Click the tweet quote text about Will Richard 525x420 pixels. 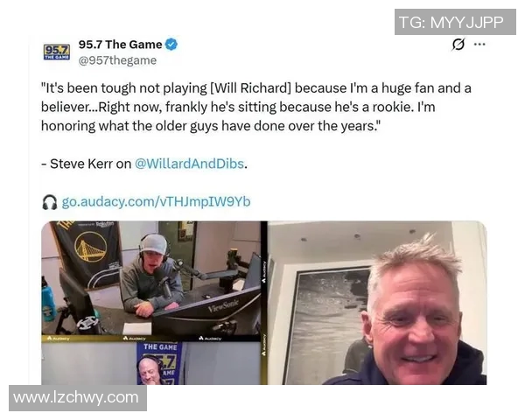[x=256, y=107]
